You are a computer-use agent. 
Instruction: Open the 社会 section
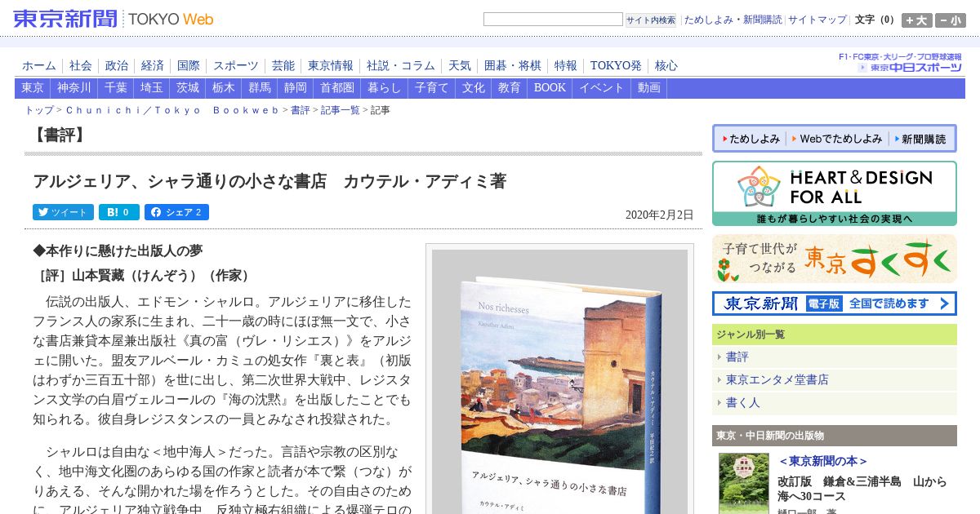[x=80, y=66]
